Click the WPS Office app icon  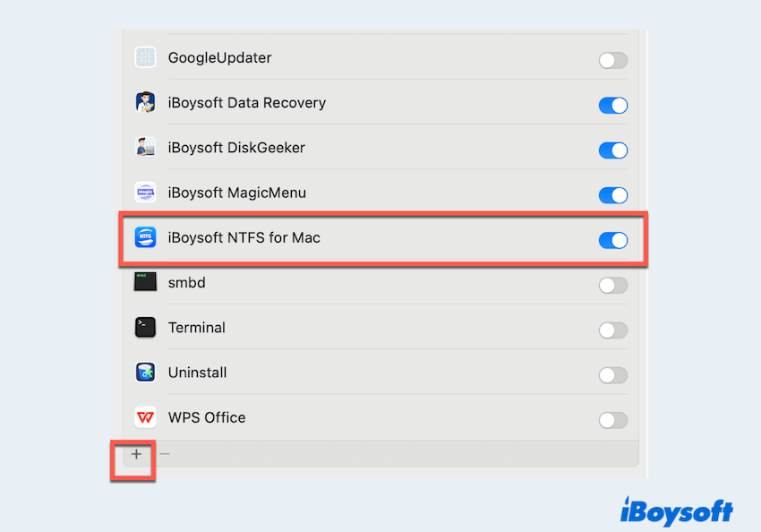[x=145, y=417]
